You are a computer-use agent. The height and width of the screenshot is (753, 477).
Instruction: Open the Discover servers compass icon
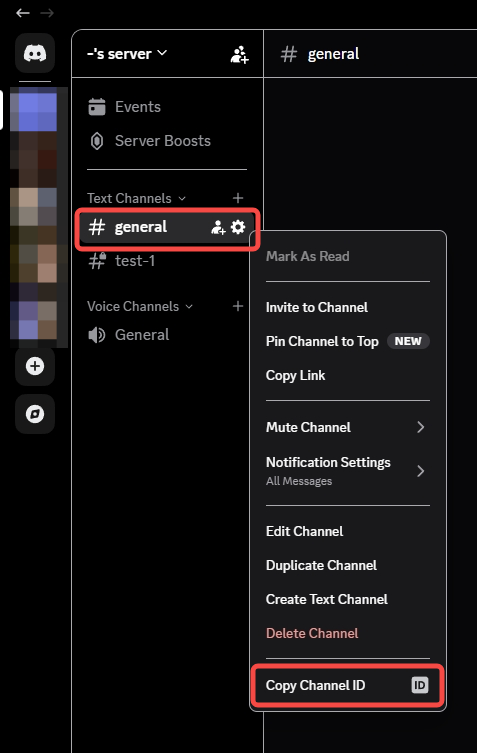click(x=35, y=413)
